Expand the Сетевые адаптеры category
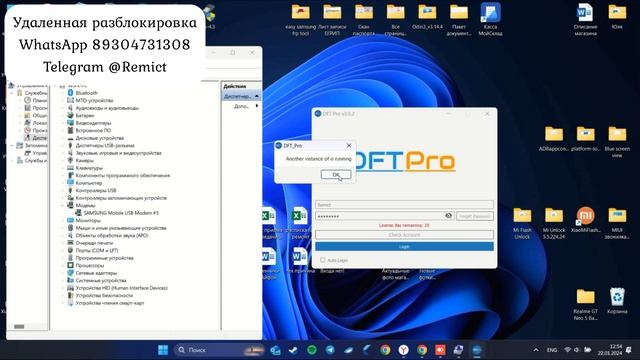Screen dimensions: 640x360 (x=63, y=273)
